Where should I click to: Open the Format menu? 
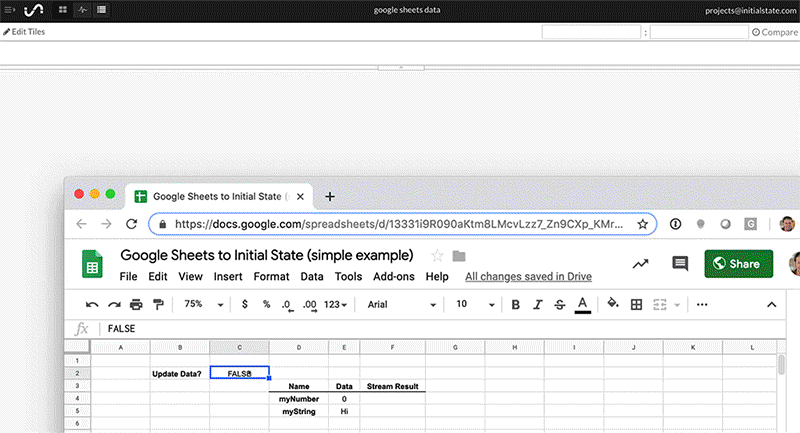pyautogui.click(x=271, y=276)
